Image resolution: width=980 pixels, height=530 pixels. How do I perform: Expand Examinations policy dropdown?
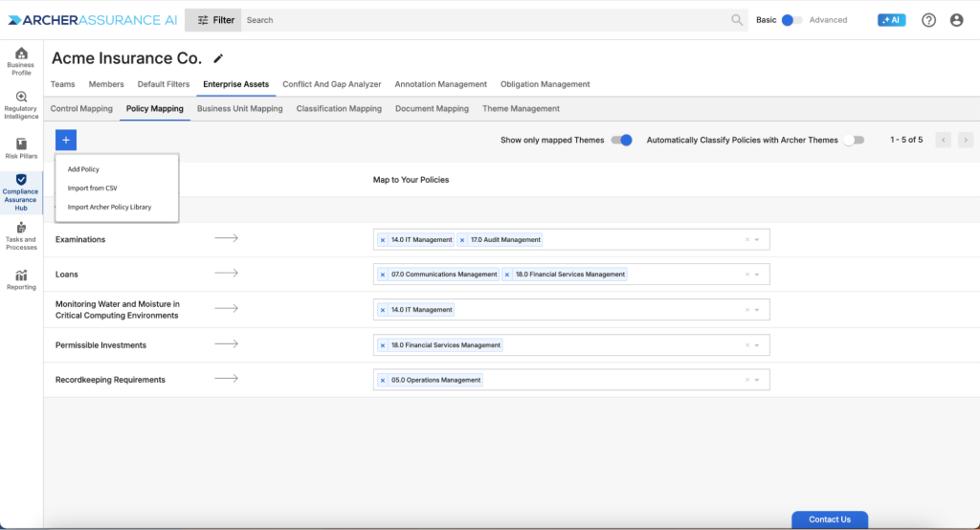pos(757,240)
